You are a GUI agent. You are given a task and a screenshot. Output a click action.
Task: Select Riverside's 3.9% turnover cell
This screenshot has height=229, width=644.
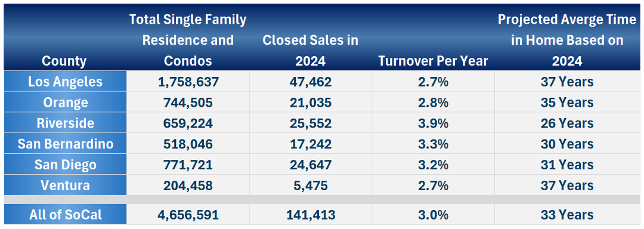[x=434, y=123]
